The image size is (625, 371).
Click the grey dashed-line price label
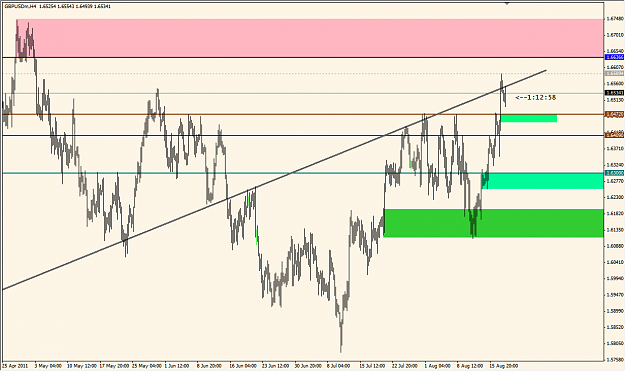click(614, 73)
